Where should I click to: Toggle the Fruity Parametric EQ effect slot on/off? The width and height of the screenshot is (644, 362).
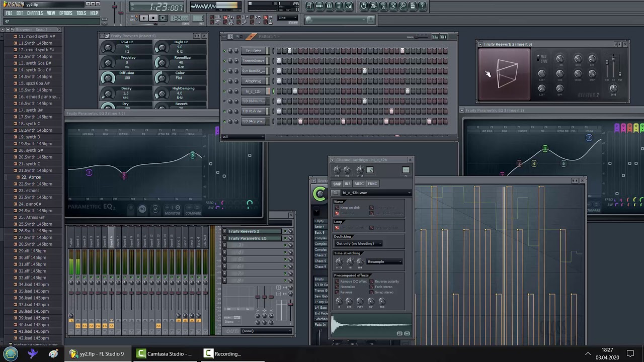[284, 238]
